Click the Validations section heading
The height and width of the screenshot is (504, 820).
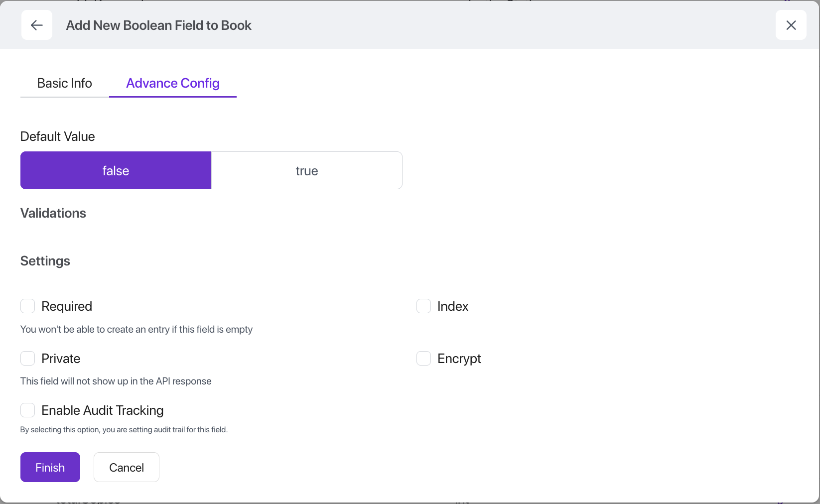(x=53, y=213)
